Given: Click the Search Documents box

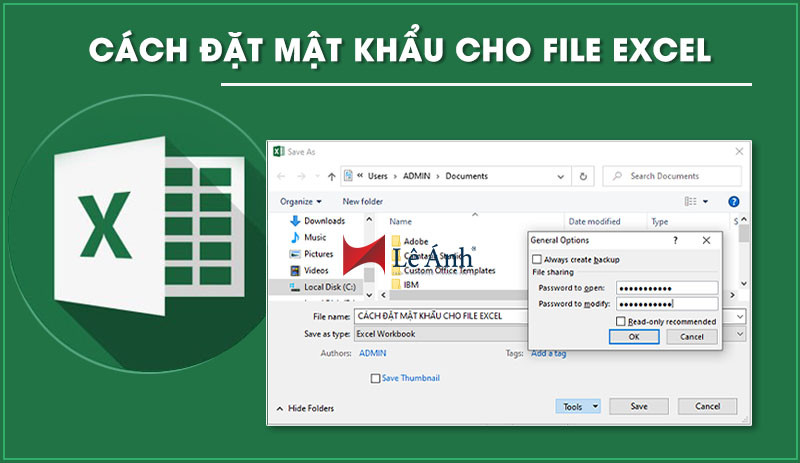Looking at the screenshot, I should click(672, 176).
